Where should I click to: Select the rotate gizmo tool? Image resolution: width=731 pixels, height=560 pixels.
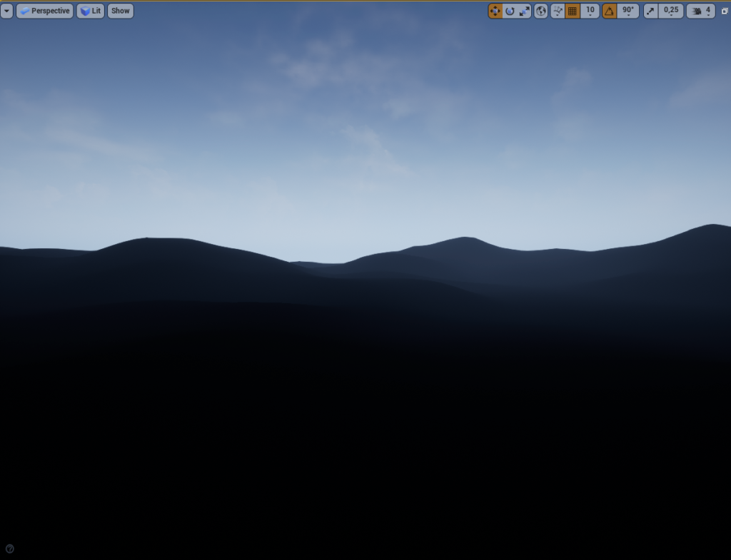(510, 11)
